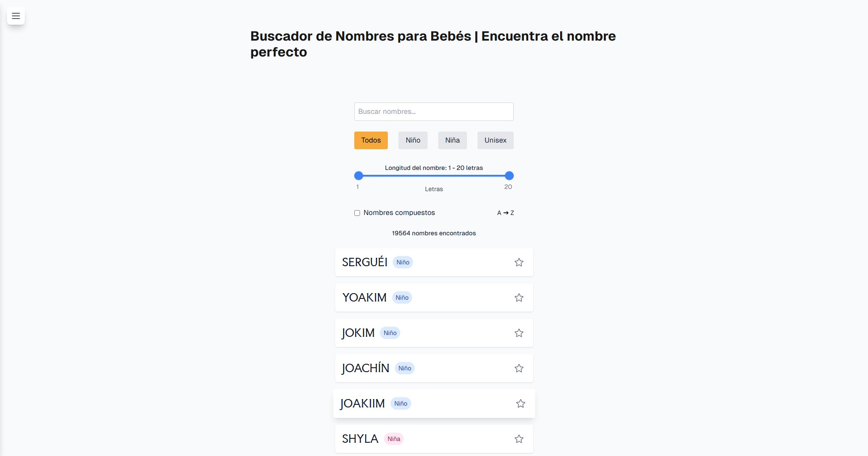View details for the name SHYLA
The height and width of the screenshot is (456, 868).
coord(360,438)
